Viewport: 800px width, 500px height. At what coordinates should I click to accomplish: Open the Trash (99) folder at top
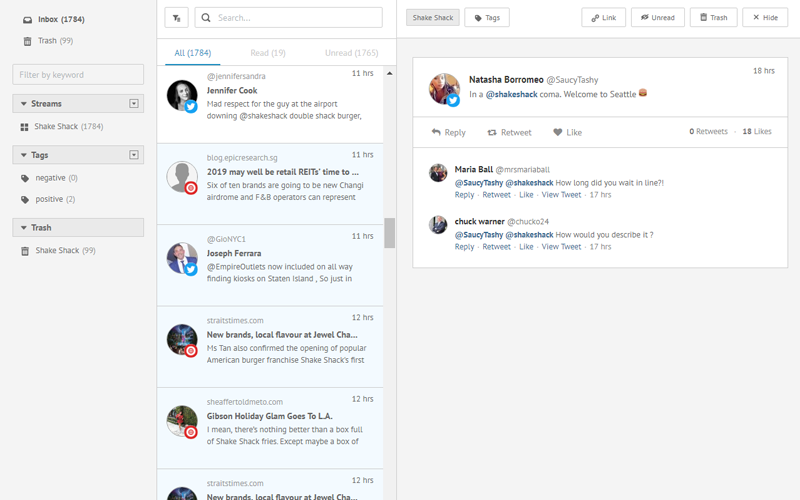55,41
